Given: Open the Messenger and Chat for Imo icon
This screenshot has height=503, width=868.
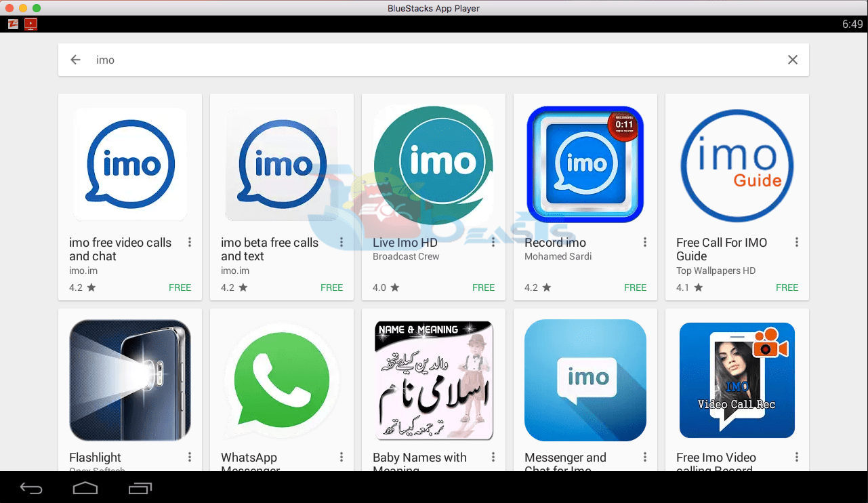Looking at the screenshot, I should (585, 380).
